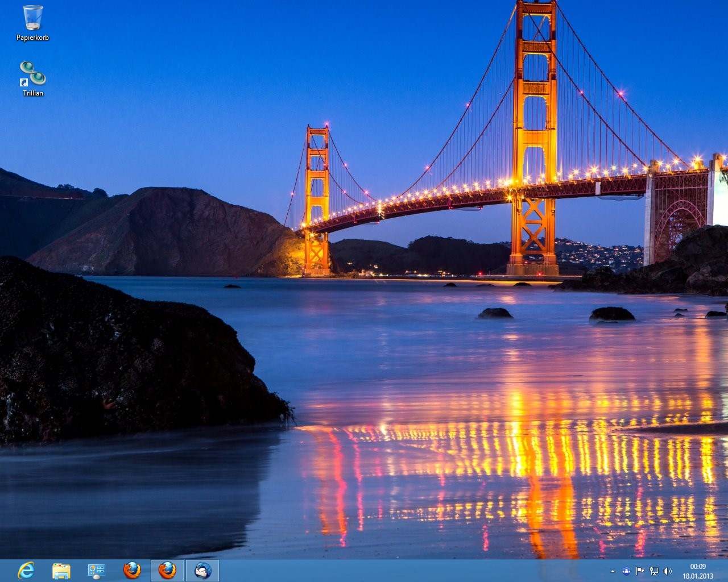This screenshot has height=582, width=728.
Task: Select the Trillian desktop shortcut icon
Action: click(x=32, y=73)
